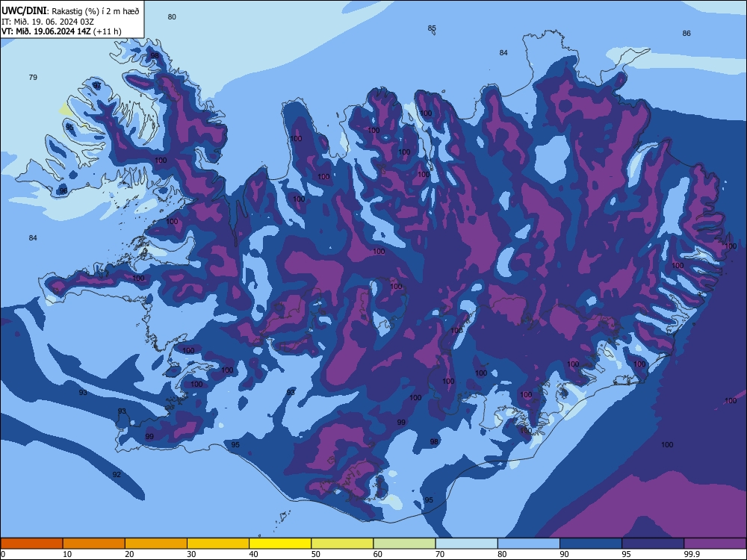Viewport: 747px width, 560px height.
Task: Click the lightest blue 70–80 legend swatch
Action: pos(467,544)
